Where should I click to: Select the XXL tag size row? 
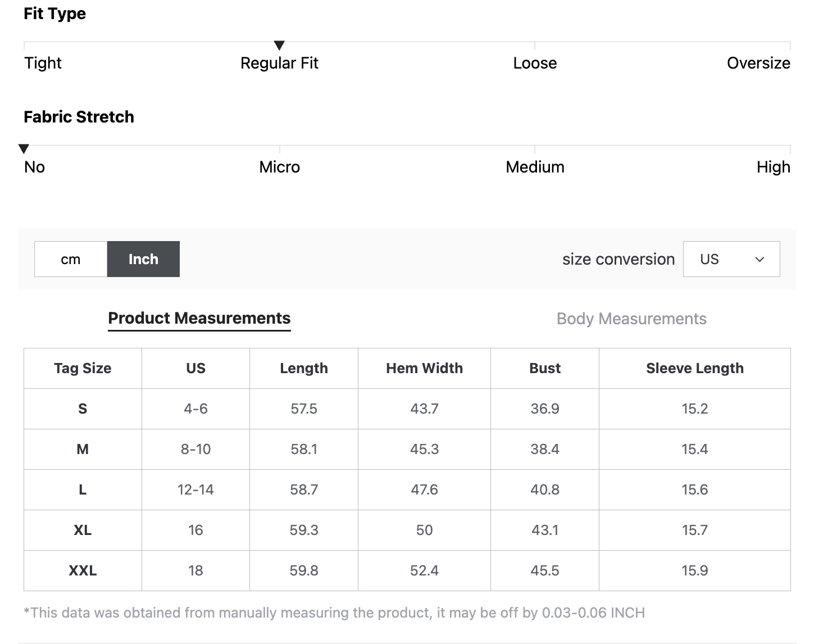coord(83,570)
